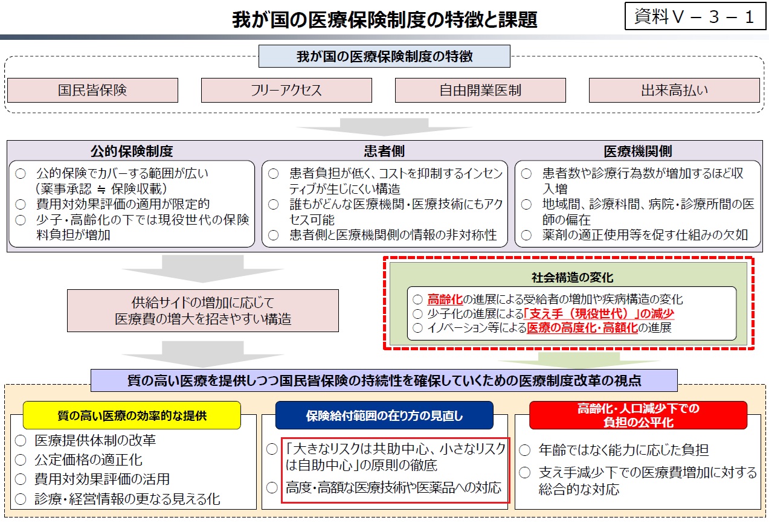Click the bullet 高度・高額な医療技術や医薬品への対応
The image size is (769, 532).
[x=393, y=487]
